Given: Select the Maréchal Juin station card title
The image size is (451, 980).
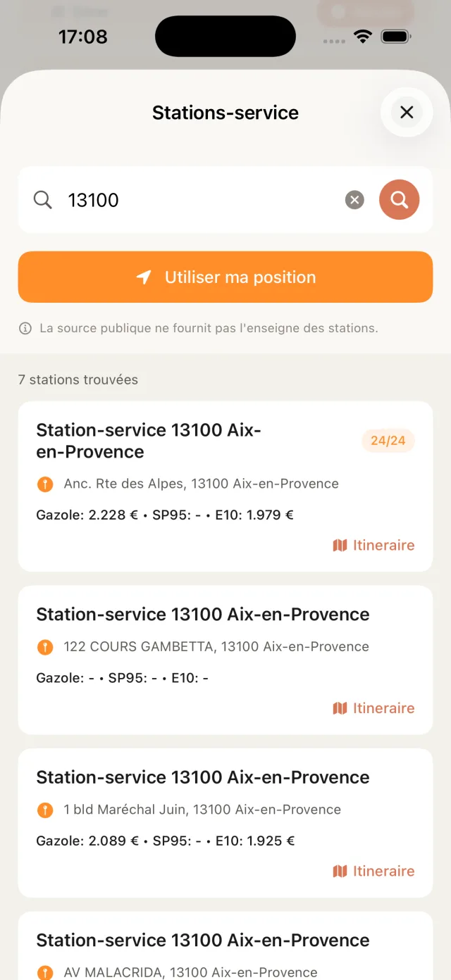Looking at the screenshot, I should click(x=203, y=777).
